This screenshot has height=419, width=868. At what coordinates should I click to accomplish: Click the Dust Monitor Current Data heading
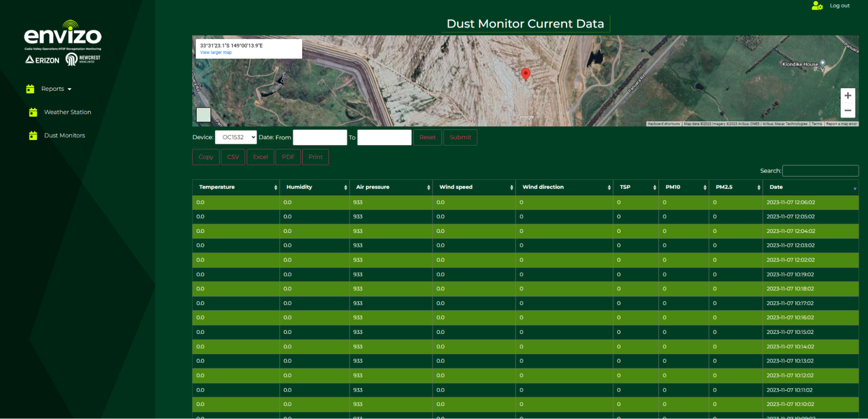click(525, 24)
